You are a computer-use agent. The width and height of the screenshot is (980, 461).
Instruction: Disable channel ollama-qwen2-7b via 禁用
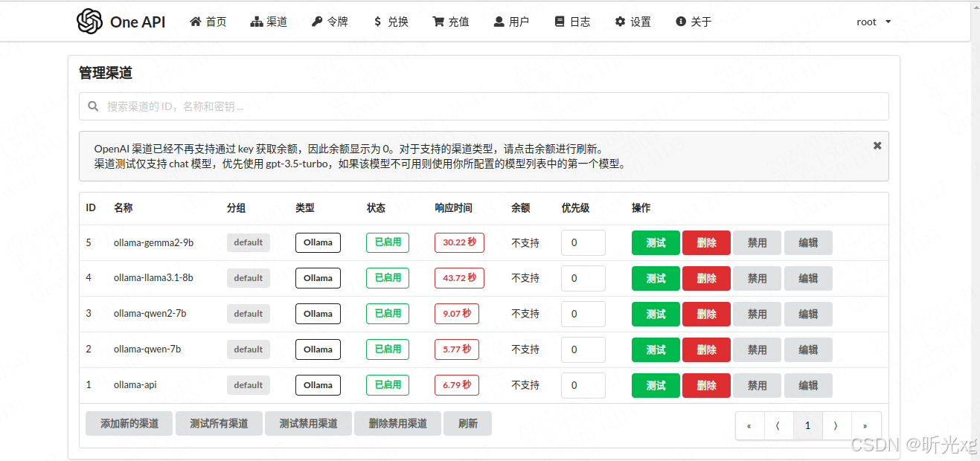click(757, 314)
